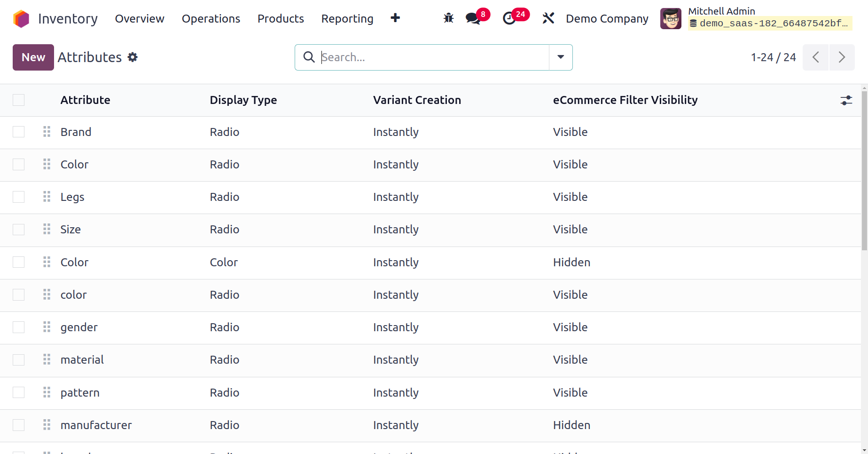Go to the next page arrow

coord(842,57)
